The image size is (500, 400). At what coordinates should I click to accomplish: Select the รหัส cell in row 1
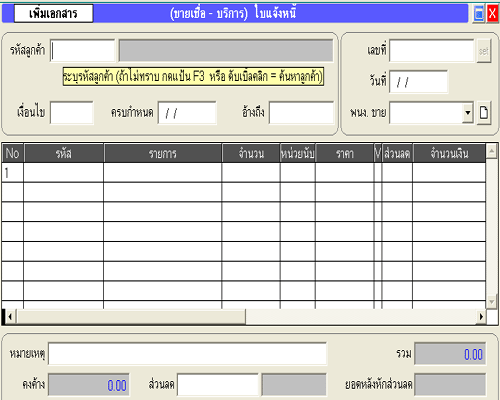click(63, 173)
